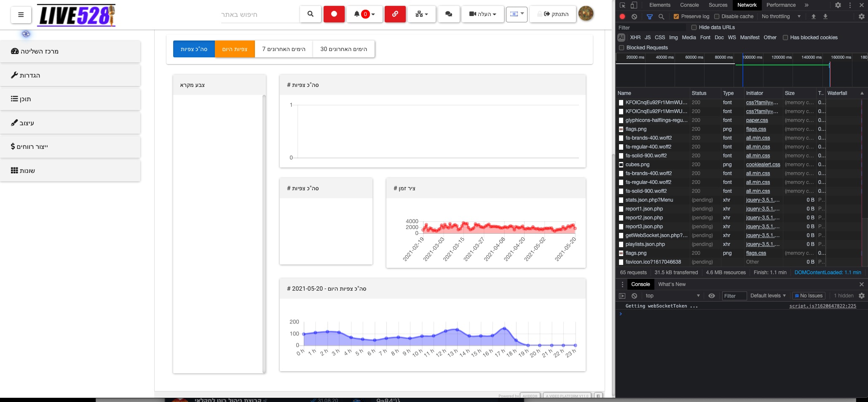Screen dimensions: 868x402
Task: Clear the network log in DevTools
Action: [635, 16]
